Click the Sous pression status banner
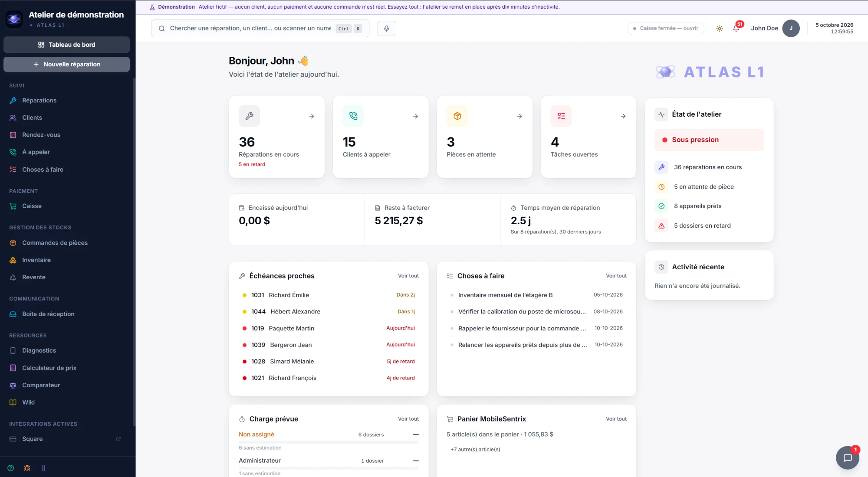The width and height of the screenshot is (868, 477). pyautogui.click(x=709, y=140)
